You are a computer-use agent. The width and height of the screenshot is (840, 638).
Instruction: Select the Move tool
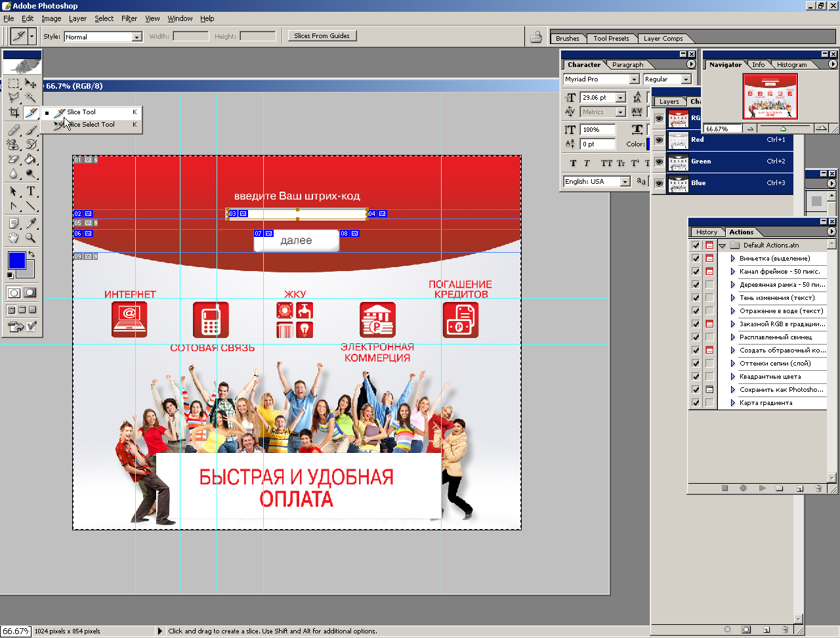point(30,83)
